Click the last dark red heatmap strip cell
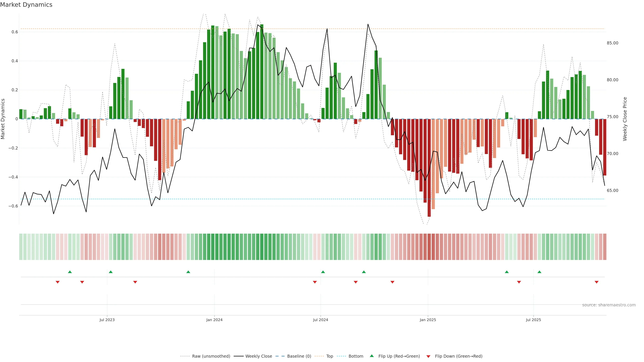 point(604,247)
